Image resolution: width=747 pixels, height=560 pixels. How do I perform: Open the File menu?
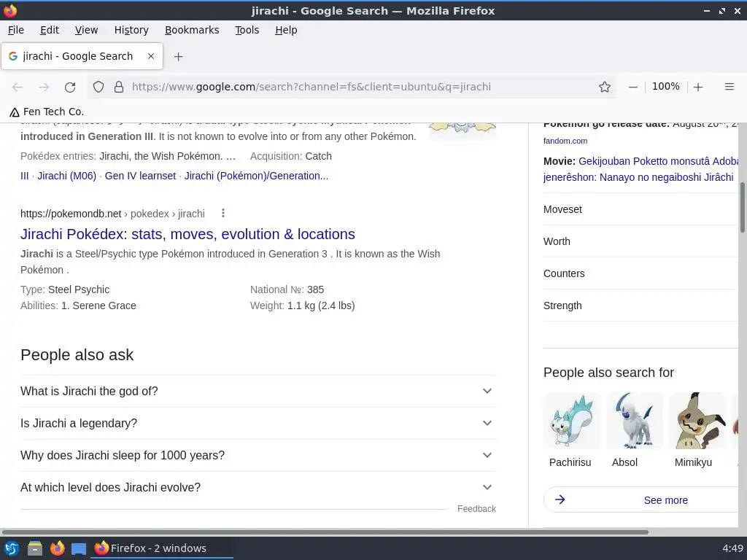pos(16,30)
